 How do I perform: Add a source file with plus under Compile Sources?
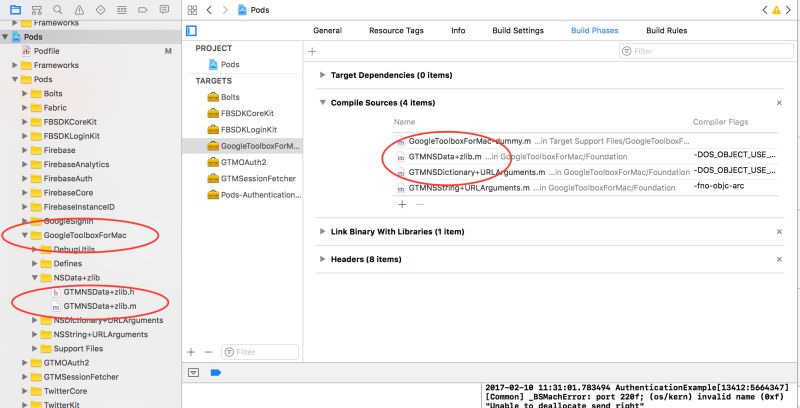coord(402,204)
